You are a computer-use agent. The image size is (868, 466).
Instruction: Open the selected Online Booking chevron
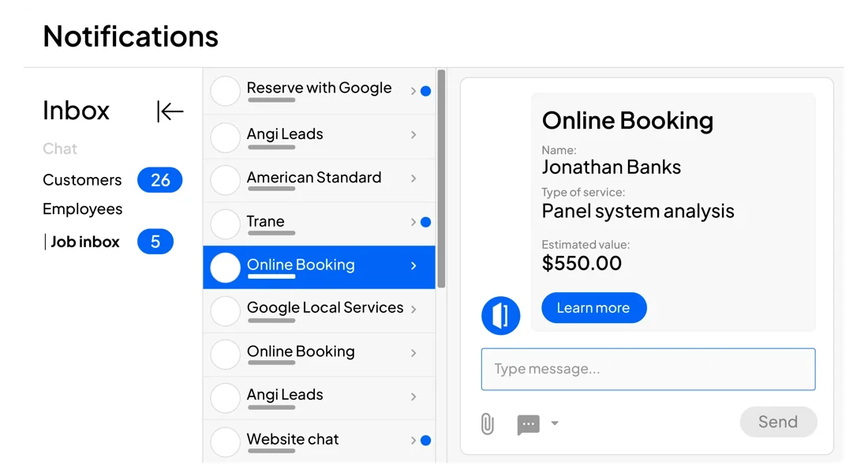tap(413, 266)
